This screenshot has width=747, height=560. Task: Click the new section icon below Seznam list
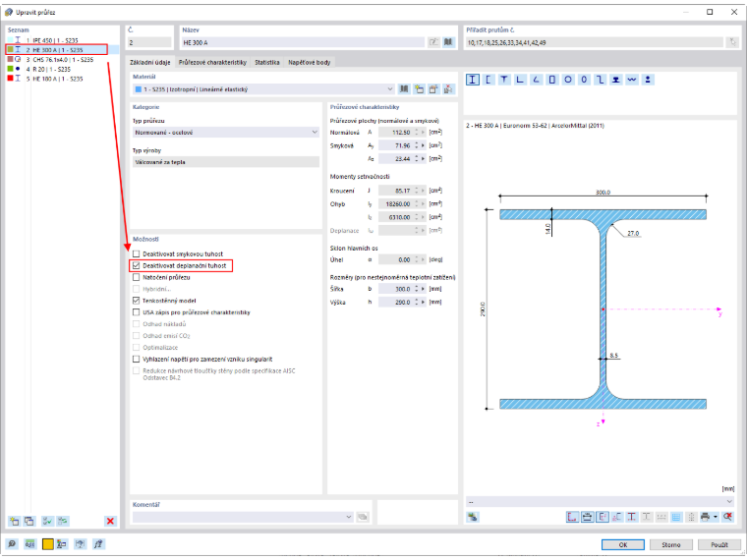[15, 521]
